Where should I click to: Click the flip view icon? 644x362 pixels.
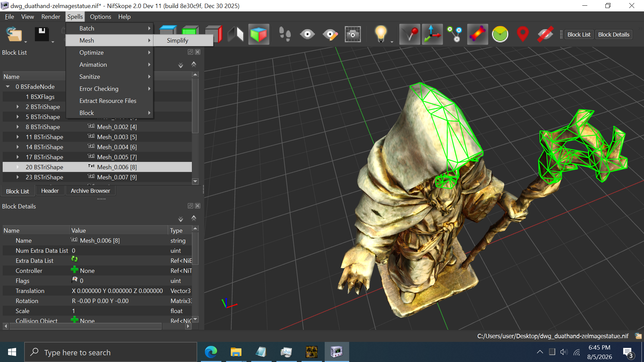[236, 34]
